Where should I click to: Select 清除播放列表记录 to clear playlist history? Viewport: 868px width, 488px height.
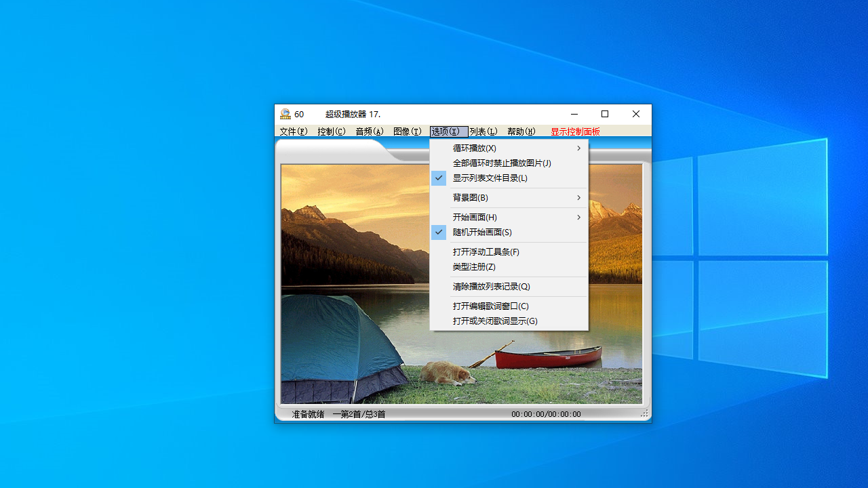(x=490, y=286)
